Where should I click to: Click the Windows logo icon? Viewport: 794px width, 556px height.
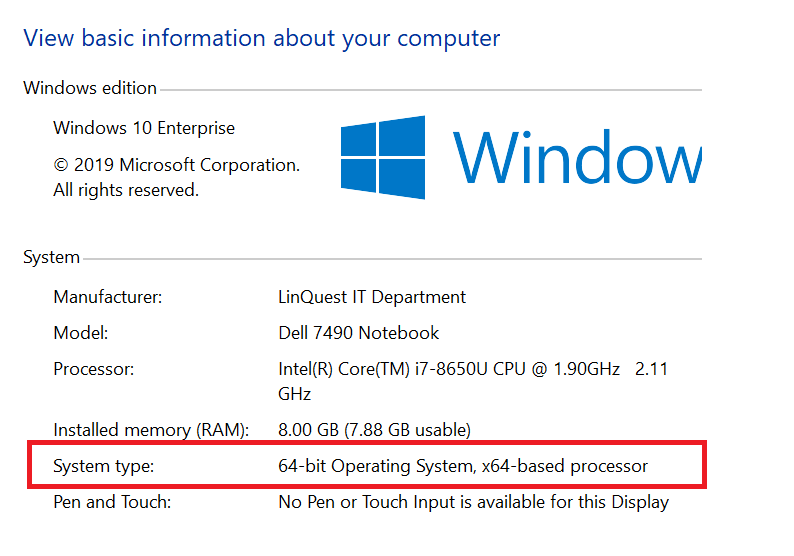pos(383,157)
